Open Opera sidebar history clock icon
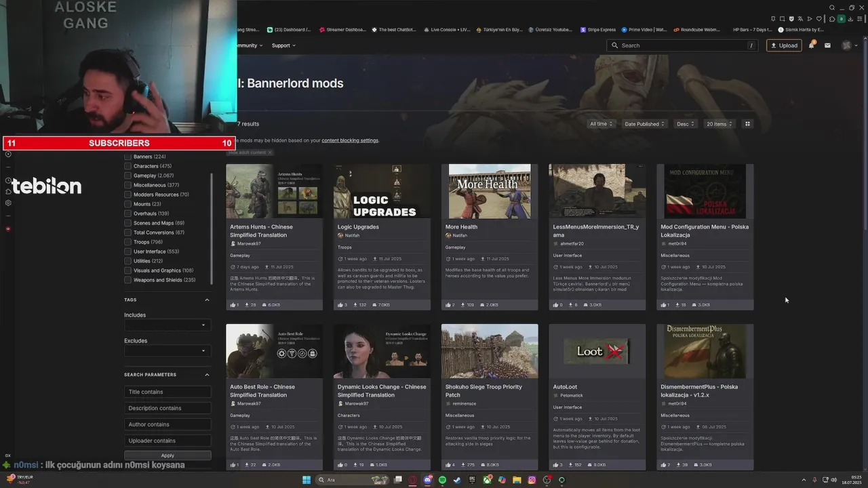The width and height of the screenshot is (868, 488). pyautogui.click(x=8, y=181)
